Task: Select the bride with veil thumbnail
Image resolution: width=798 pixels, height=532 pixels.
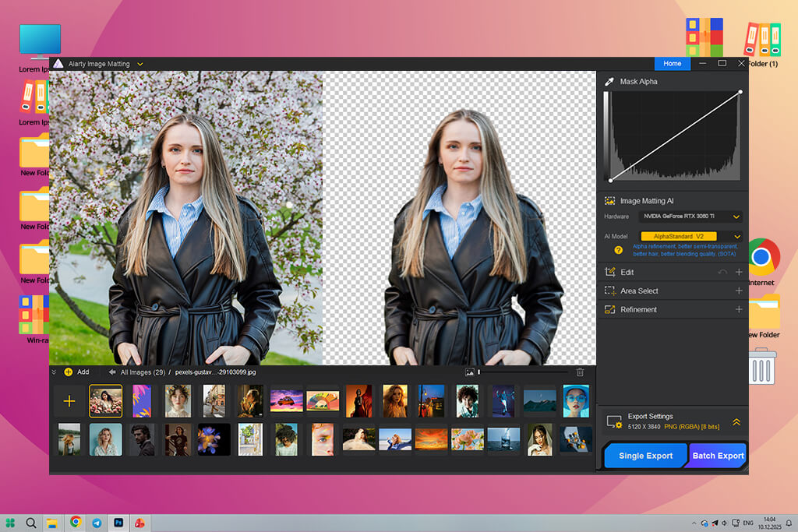Action: click(x=540, y=439)
